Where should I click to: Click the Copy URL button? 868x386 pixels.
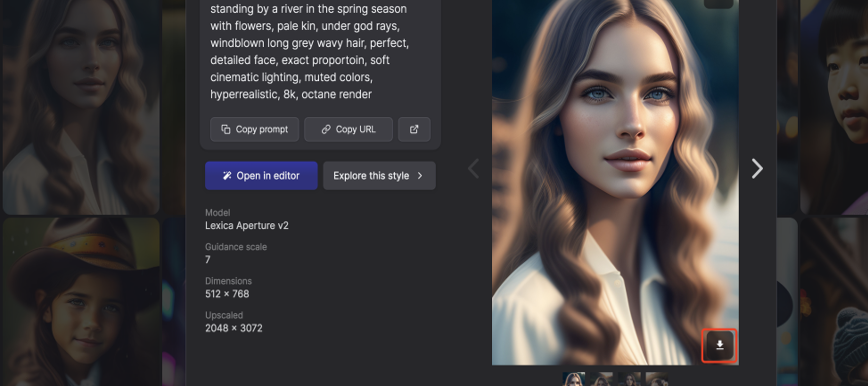pos(348,129)
